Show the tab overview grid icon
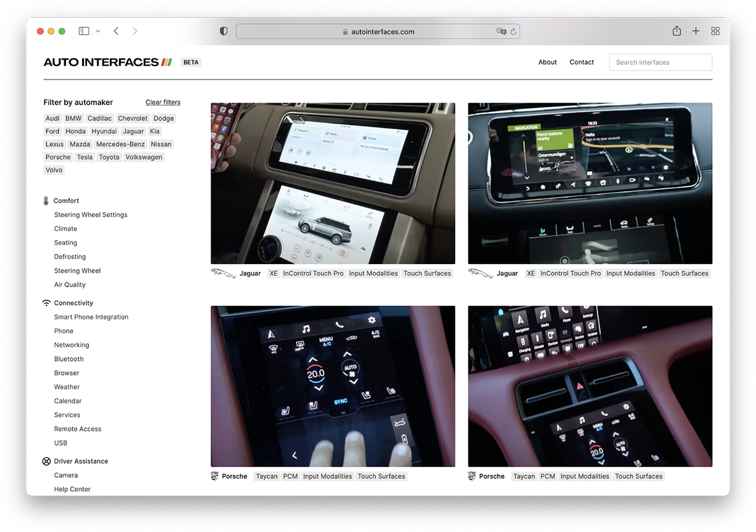This screenshot has width=756, height=532. [715, 31]
